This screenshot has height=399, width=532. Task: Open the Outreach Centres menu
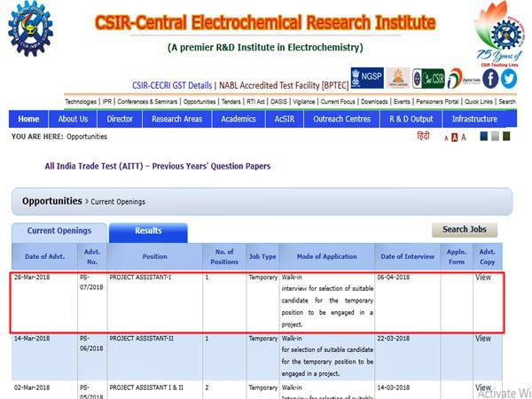pos(341,119)
